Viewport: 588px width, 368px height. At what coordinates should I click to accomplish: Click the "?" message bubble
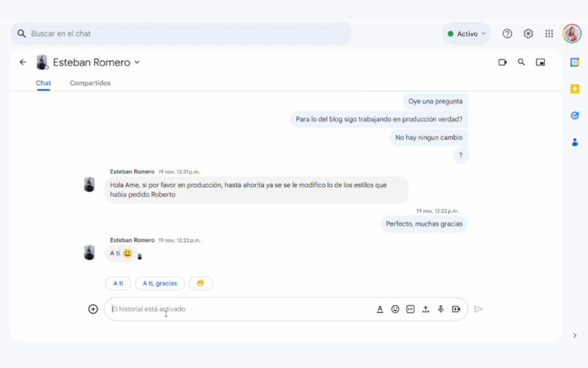click(461, 156)
